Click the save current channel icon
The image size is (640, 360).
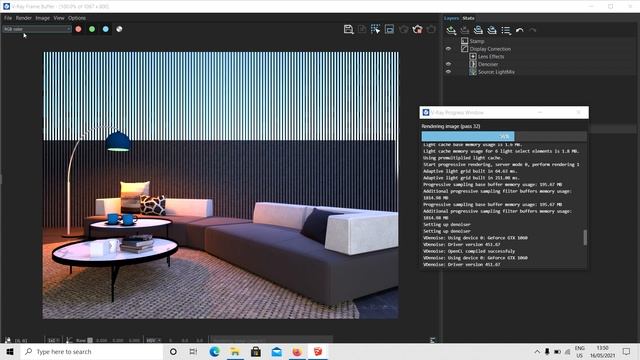coord(348,29)
